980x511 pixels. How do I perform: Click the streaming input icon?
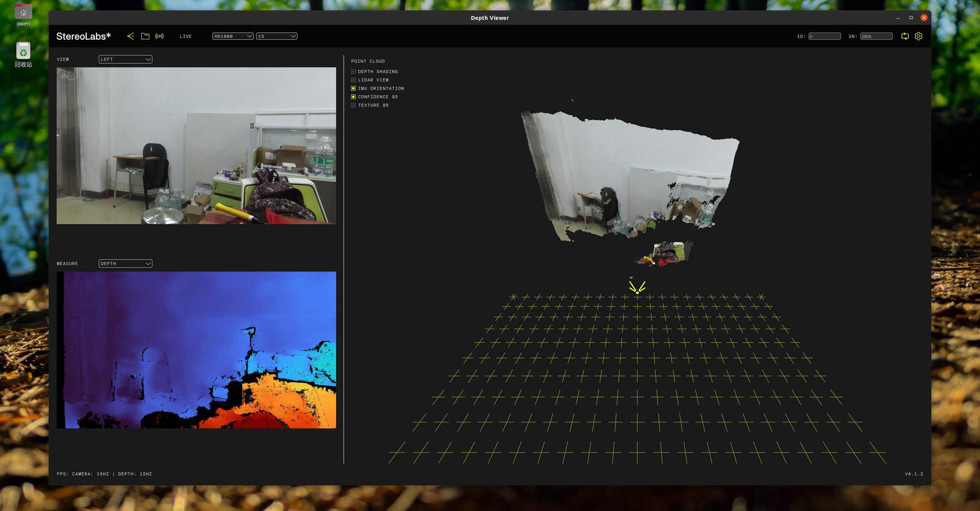pos(159,36)
